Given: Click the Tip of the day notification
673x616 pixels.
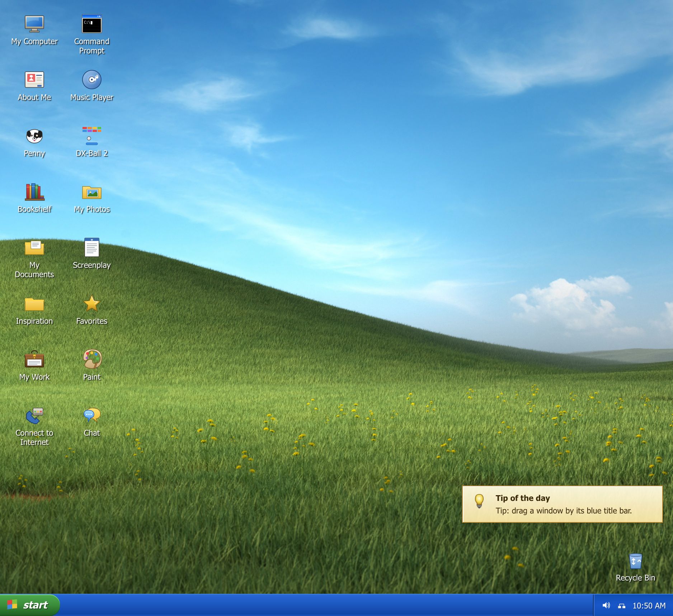Looking at the screenshot, I should pyautogui.click(x=562, y=504).
